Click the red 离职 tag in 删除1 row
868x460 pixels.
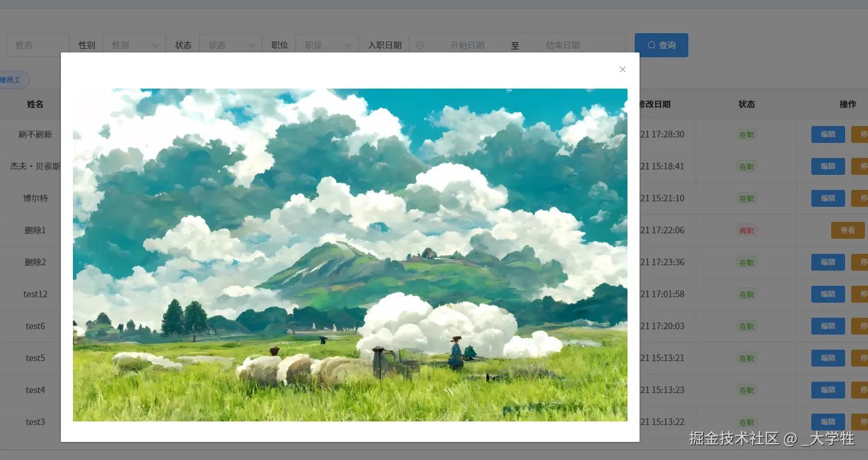747,231
